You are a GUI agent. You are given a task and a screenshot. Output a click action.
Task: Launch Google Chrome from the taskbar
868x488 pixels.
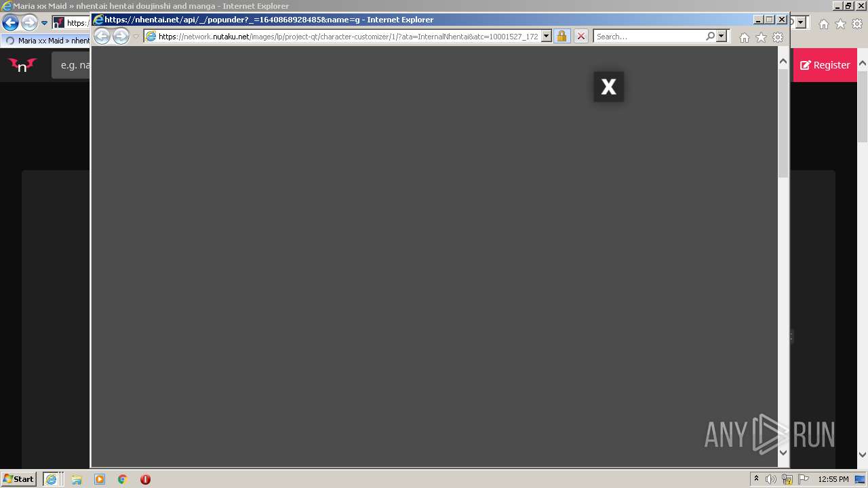123,479
